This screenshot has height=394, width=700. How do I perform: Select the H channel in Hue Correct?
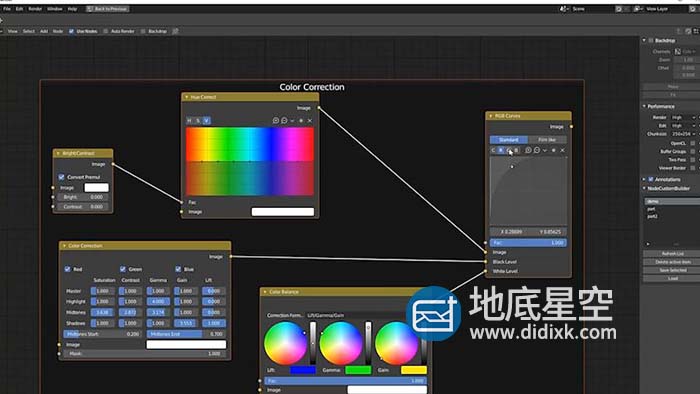point(189,120)
